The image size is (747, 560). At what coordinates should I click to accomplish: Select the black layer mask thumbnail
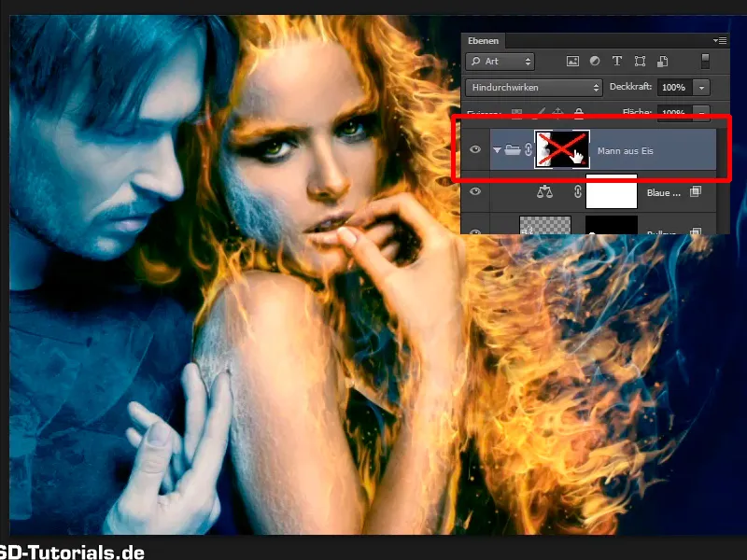click(x=612, y=225)
